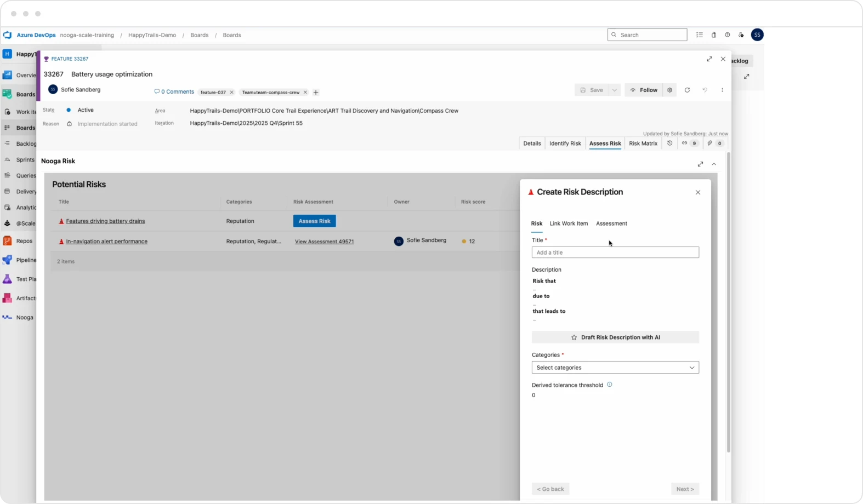Open User settings icon in header
This screenshot has height=504, width=863.
[741, 35]
